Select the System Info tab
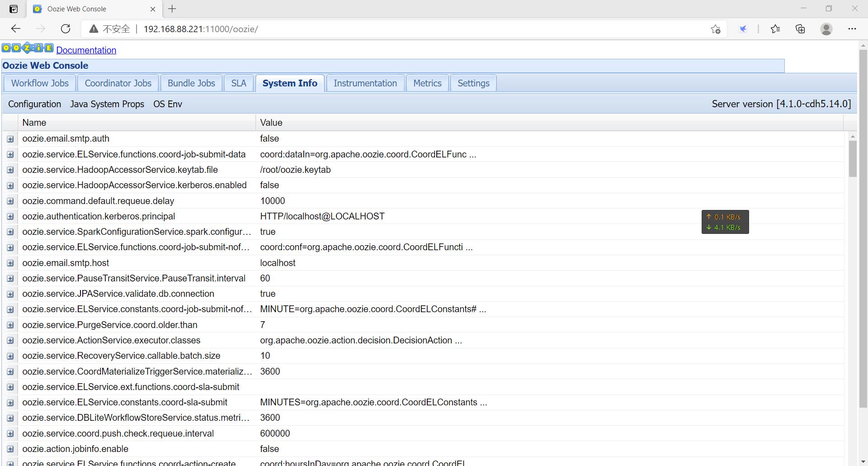 [290, 83]
